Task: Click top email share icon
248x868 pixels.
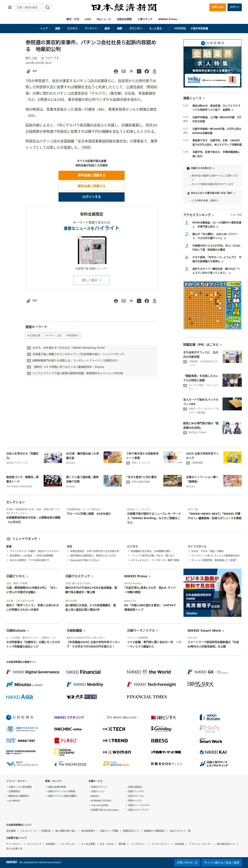Action: tap(123, 72)
